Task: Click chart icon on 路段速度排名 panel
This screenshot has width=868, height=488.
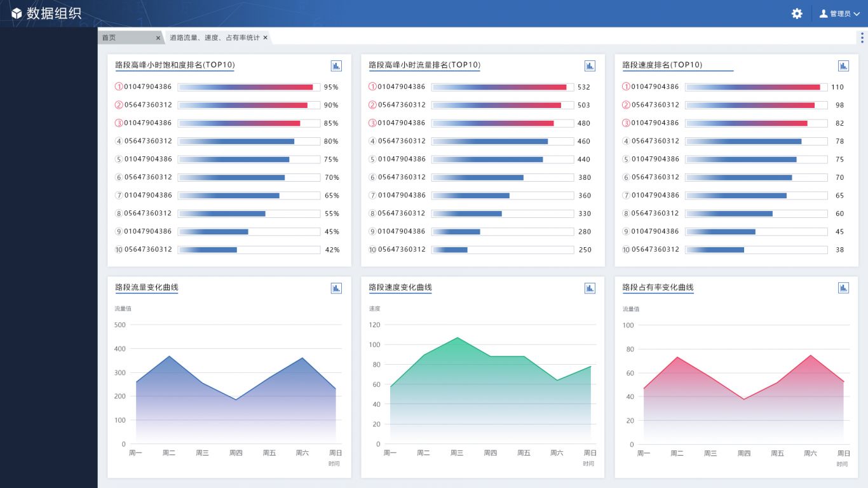Action: pos(843,65)
